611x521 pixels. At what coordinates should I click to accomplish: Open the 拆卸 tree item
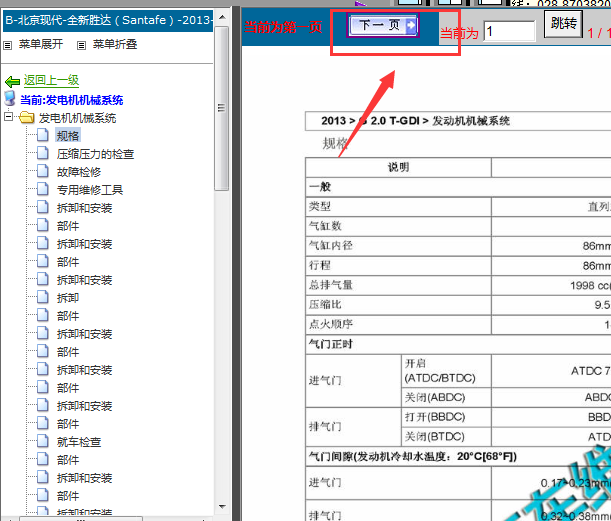point(68,298)
